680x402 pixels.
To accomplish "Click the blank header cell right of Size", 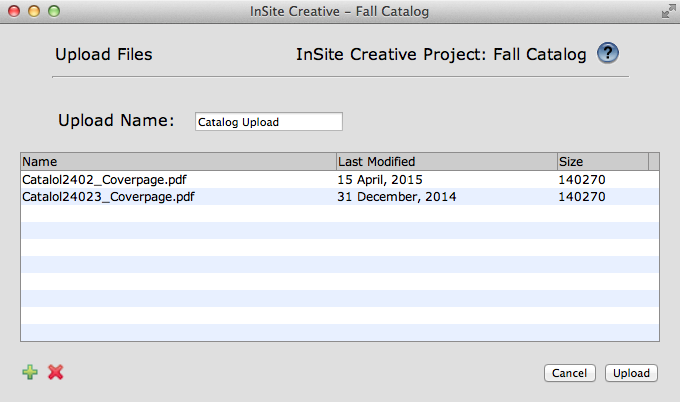I will (x=654, y=161).
